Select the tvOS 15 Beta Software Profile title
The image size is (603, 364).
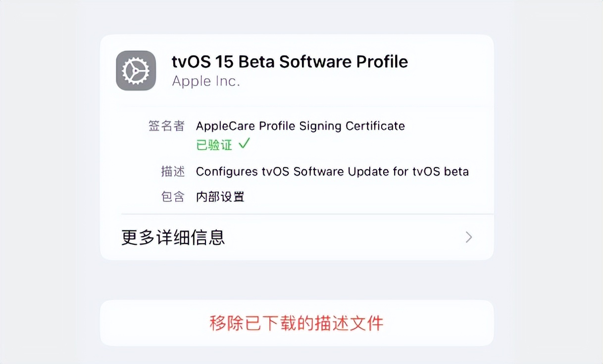pyautogui.click(x=289, y=61)
